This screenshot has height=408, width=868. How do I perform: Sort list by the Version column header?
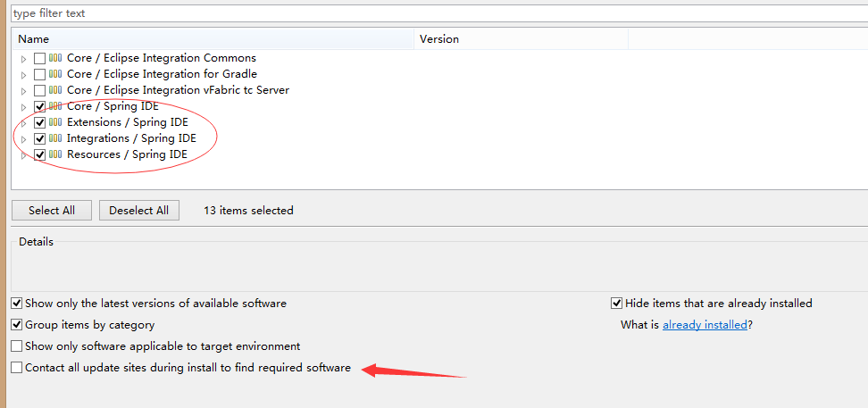(521, 39)
